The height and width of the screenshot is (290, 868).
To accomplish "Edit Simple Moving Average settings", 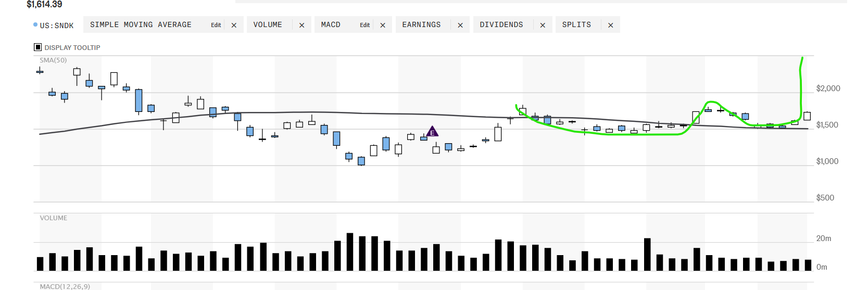I will pyautogui.click(x=216, y=25).
